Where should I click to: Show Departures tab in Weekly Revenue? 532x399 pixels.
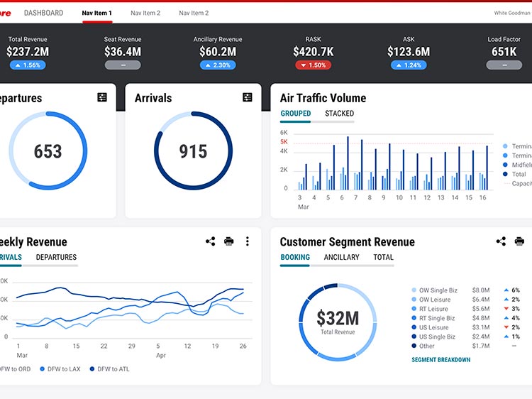point(56,257)
